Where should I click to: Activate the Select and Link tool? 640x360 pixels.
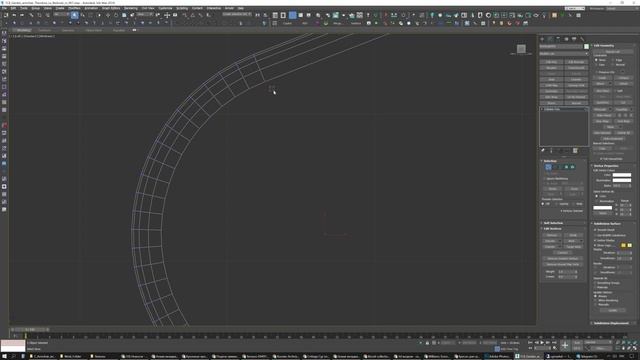point(31,15)
